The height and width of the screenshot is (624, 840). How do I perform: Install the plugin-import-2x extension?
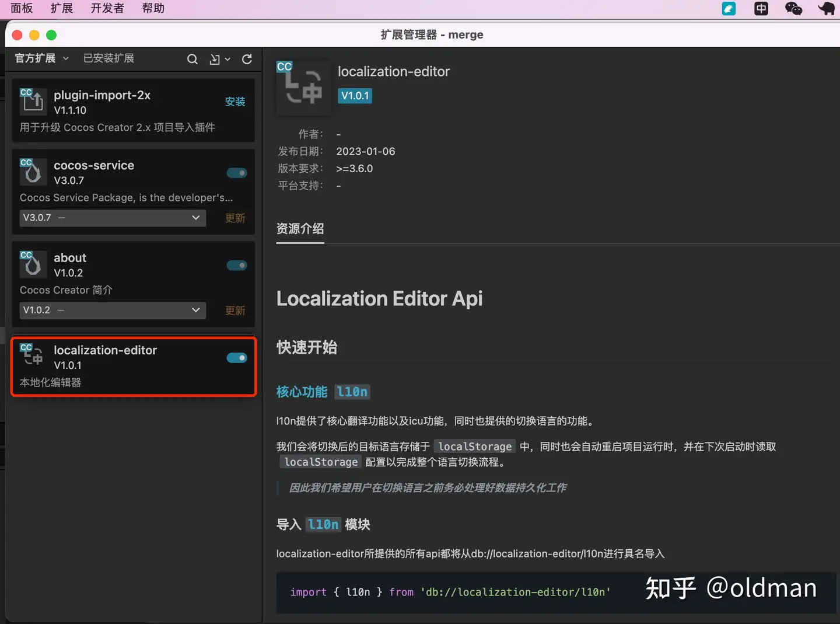[x=235, y=102]
